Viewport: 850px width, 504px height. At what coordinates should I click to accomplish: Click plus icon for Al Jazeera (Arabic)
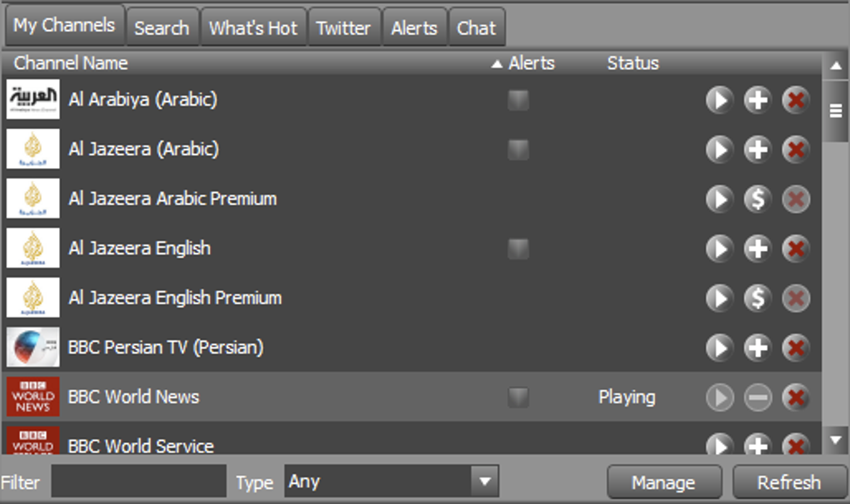tap(757, 150)
